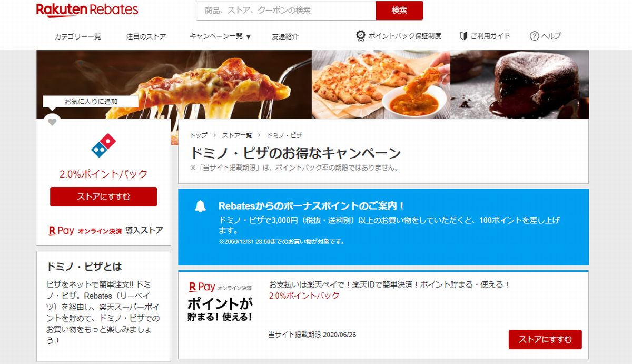The image size is (632, 364).
Task: Click the ドミノ・ピザ breadcrumb text
Action: [284, 135]
